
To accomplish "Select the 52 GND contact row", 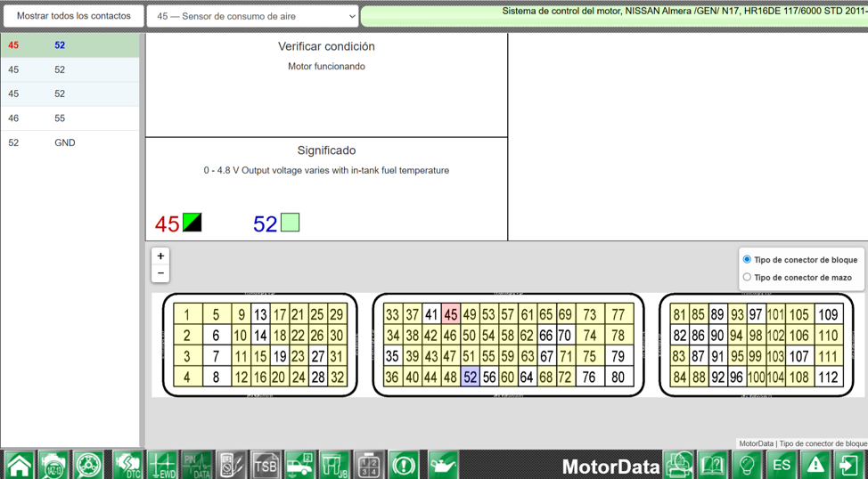I will coord(70,142).
